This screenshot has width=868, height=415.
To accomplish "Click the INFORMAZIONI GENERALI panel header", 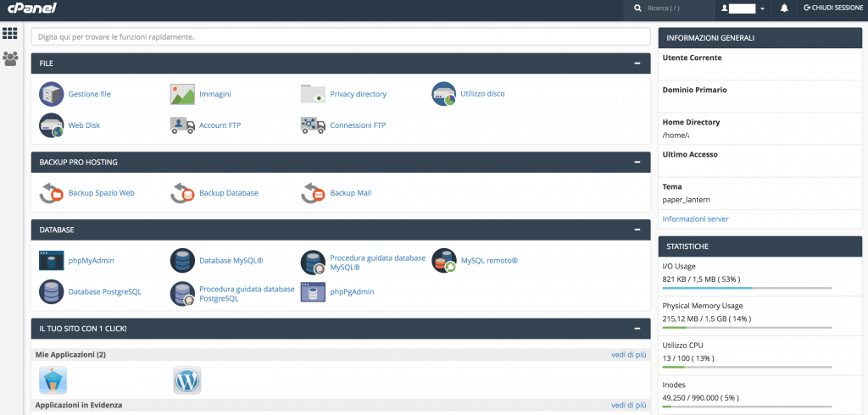I will [x=760, y=38].
